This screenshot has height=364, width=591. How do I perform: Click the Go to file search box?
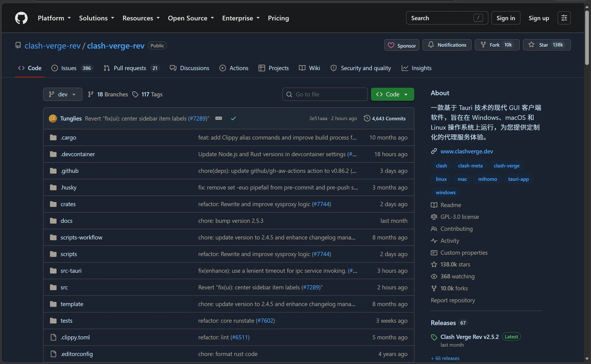point(325,94)
